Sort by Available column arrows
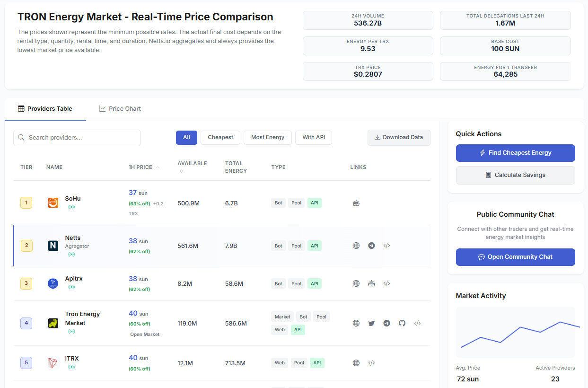Image resolution: width=588 pixels, height=388 pixels. click(x=180, y=171)
